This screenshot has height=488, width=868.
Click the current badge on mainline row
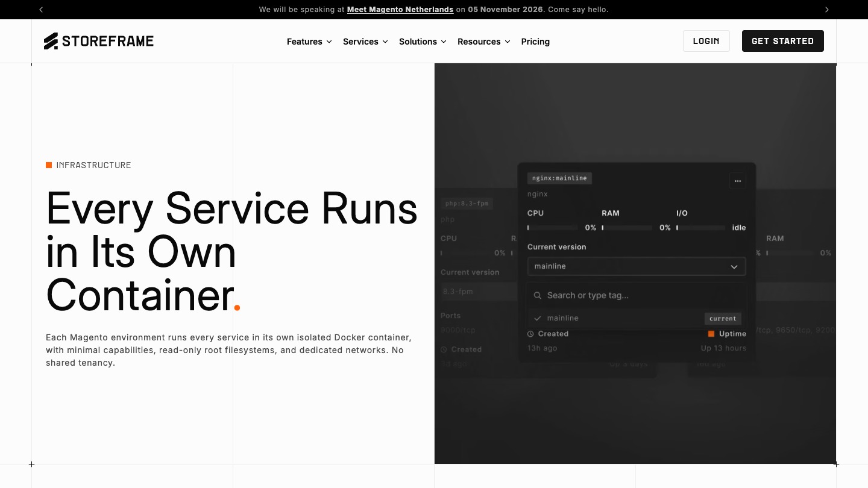click(x=723, y=319)
